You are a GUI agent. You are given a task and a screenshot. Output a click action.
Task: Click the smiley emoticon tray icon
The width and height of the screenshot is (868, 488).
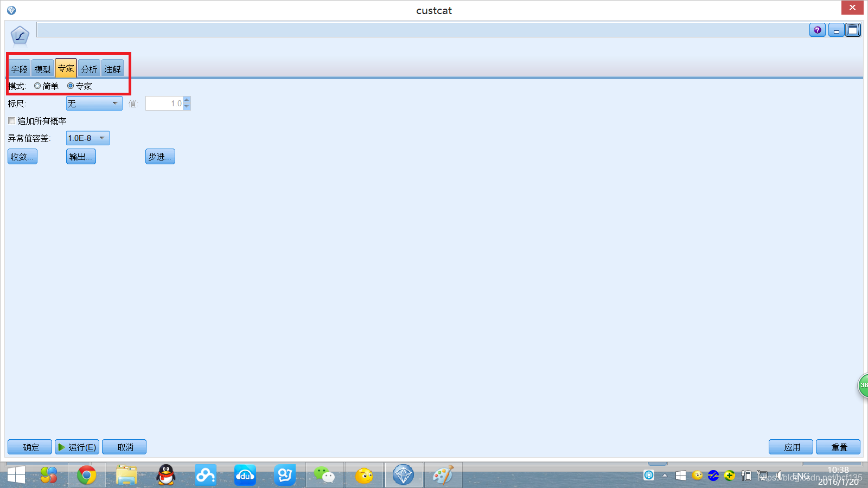(697, 476)
